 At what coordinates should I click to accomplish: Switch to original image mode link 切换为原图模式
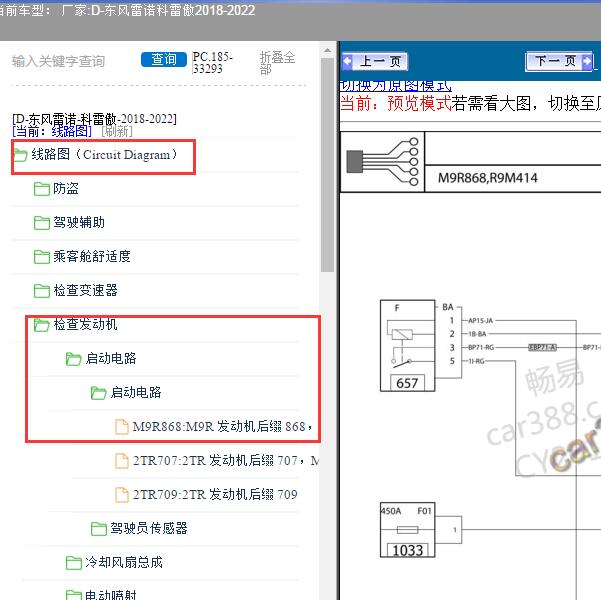[x=396, y=86]
